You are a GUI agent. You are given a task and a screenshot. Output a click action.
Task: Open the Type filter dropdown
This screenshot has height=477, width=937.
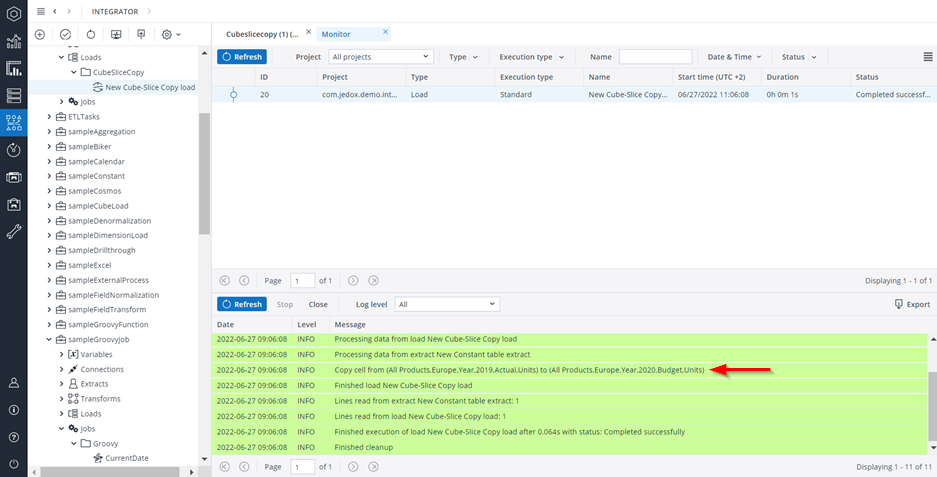click(x=464, y=57)
